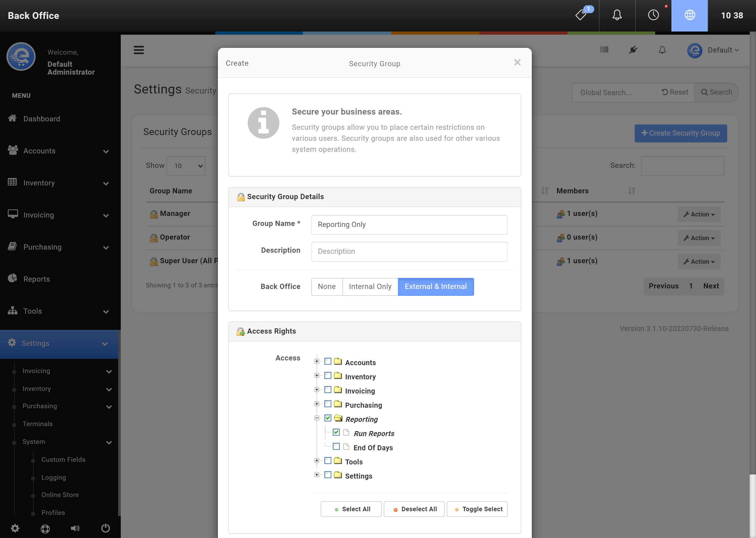
Task: Select Internal Only back office option
Action: 370,287
